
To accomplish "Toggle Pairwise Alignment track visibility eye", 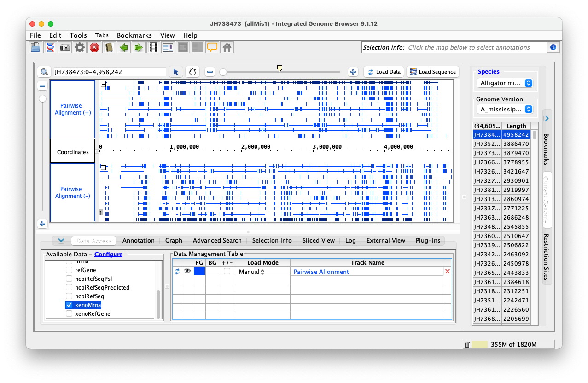I will [x=187, y=272].
